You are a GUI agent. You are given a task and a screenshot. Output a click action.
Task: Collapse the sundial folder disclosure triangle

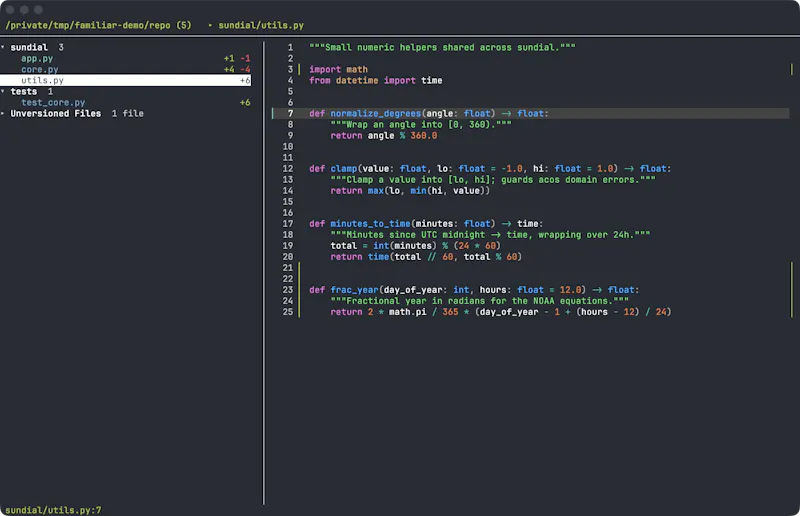click(x=3, y=47)
